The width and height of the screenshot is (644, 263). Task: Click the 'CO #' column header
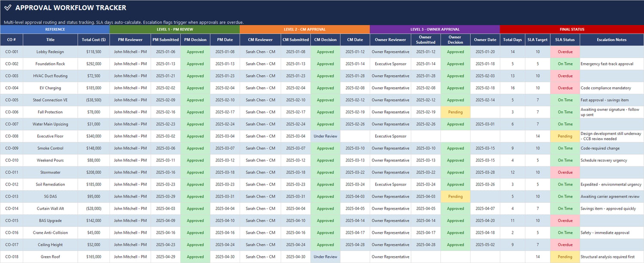12,40
